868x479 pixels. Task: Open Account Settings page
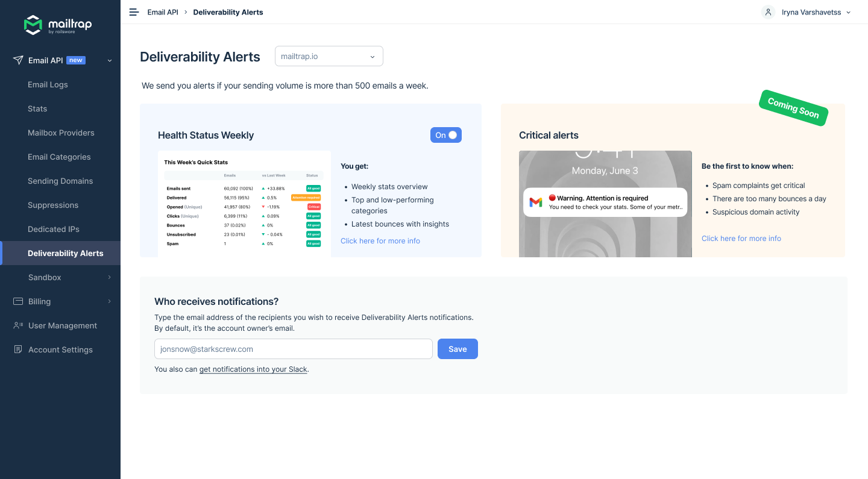60,349
